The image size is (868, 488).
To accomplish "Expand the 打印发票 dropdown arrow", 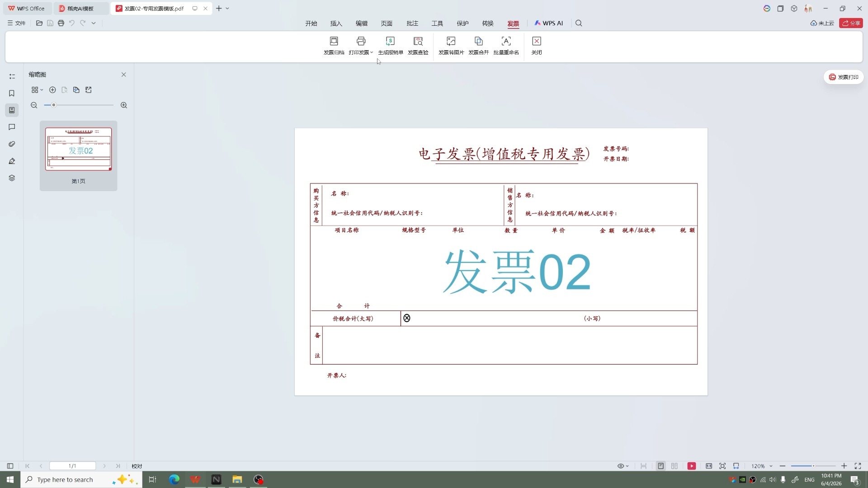I will (372, 52).
